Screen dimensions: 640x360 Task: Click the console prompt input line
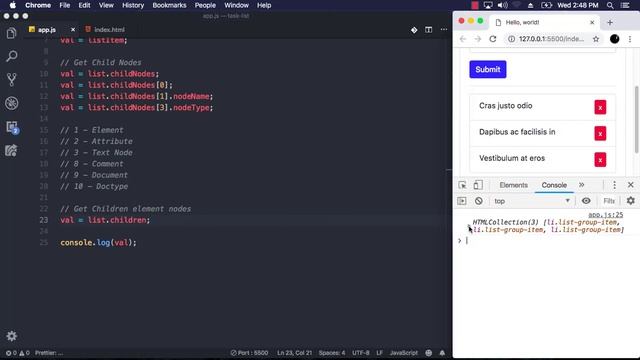coord(547,240)
